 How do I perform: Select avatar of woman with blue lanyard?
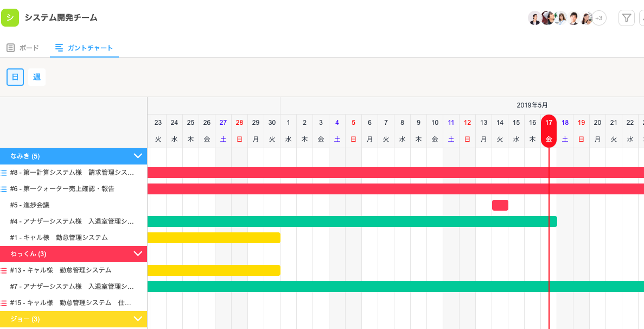click(560, 18)
